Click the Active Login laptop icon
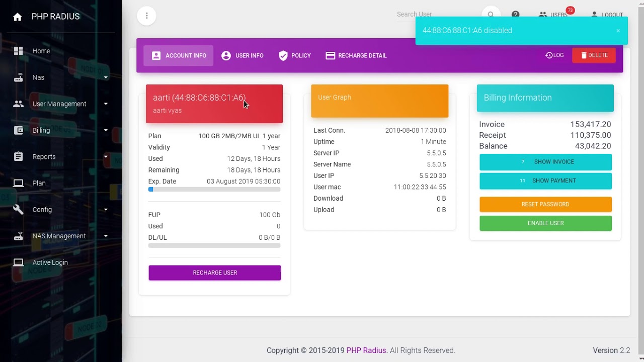Viewport: 644px width, 362px height. click(18, 262)
